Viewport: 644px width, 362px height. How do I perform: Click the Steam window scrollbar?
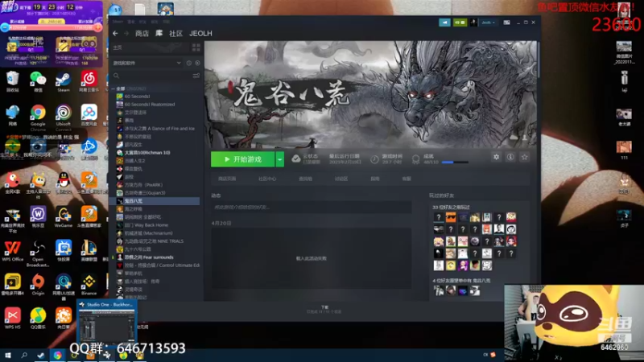(538, 61)
